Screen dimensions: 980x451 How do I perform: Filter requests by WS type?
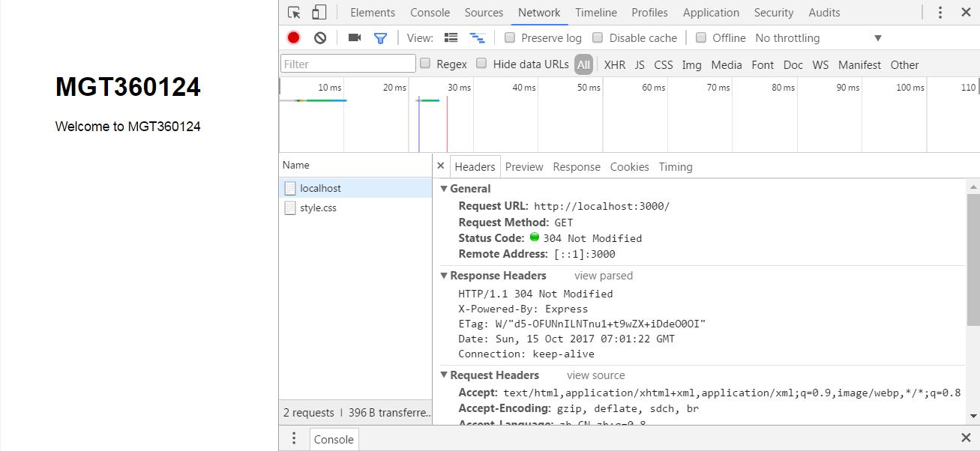coord(821,64)
